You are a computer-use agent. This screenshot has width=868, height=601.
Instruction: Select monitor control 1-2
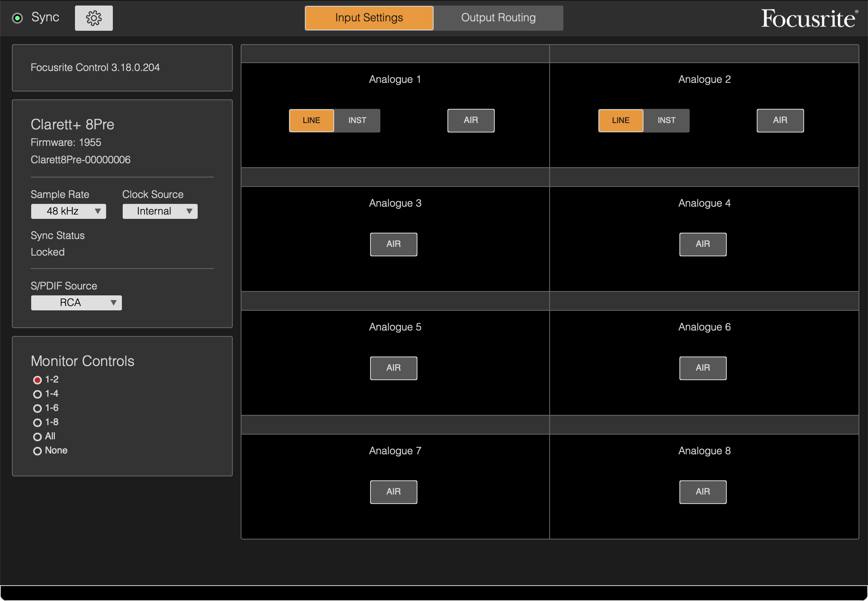point(37,380)
